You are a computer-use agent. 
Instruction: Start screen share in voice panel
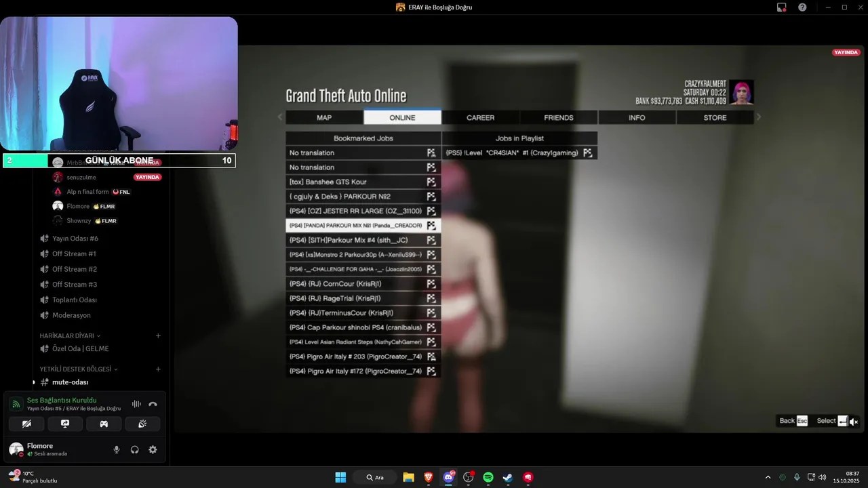[x=65, y=424]
